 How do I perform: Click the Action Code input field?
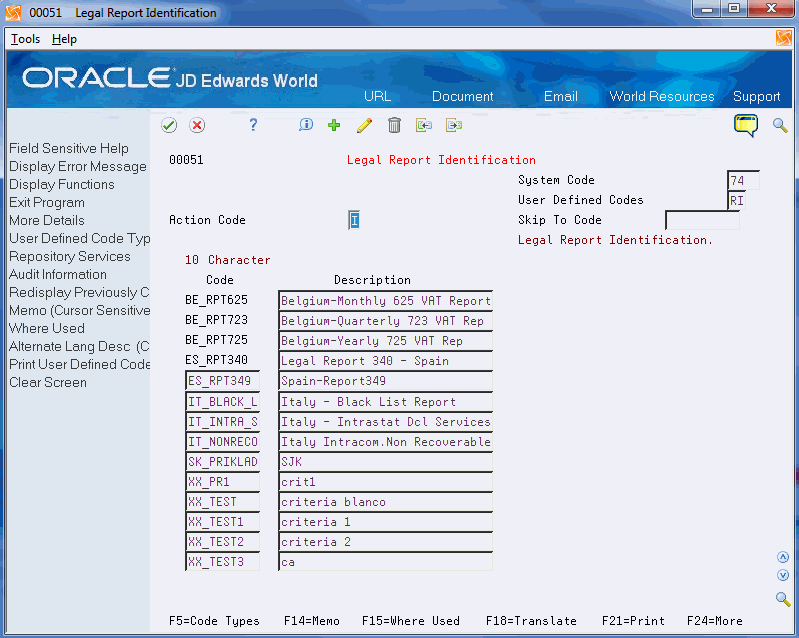point(354,220)
